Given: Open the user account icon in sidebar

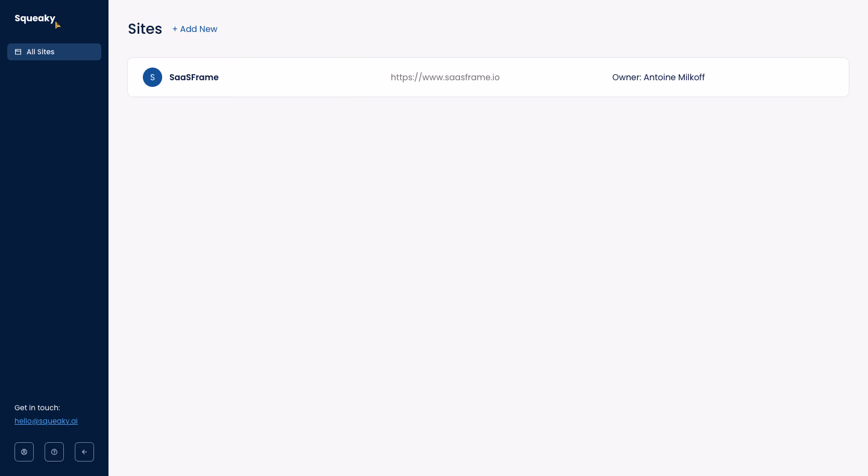Looking at the screenshot, I should pyautogui.click(x=24, y=452).
